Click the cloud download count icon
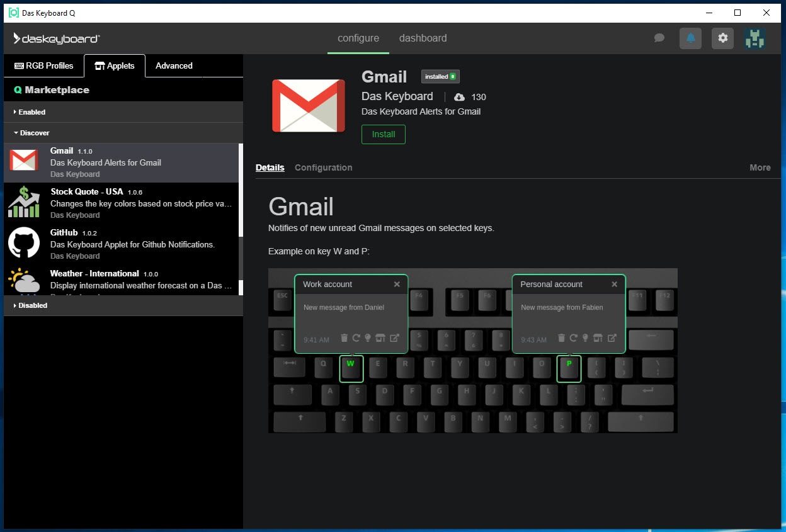This screenshot has height=532, width=786. [x=459, y=97]
